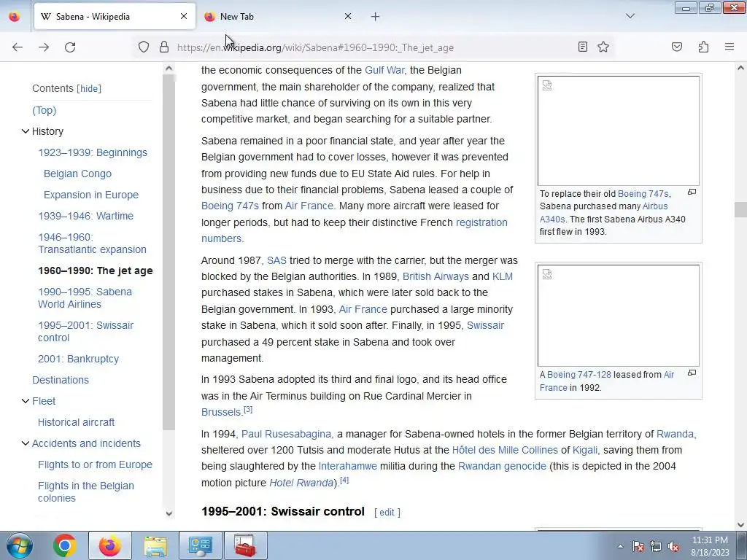Open the British Airways link
The image size is (747, 560).
click(x=436, y=276)
